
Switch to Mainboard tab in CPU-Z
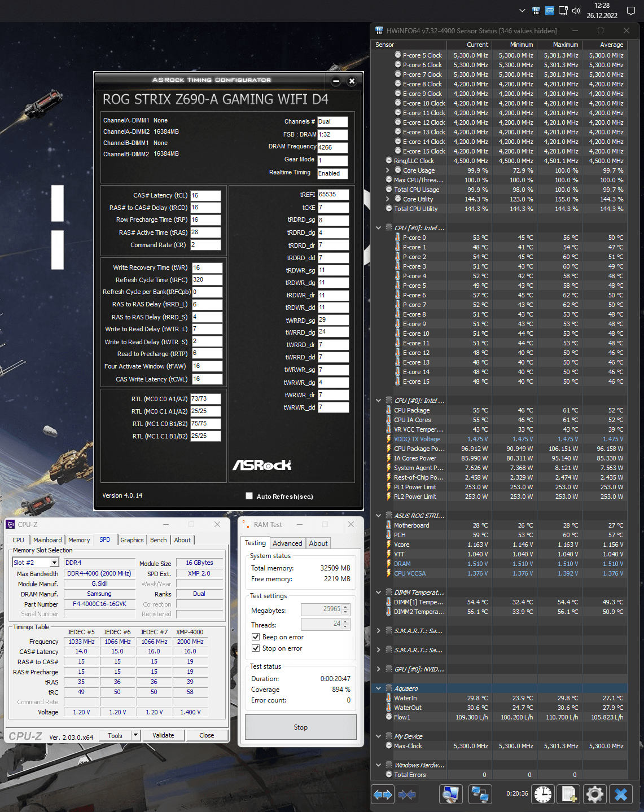click(47, 540)
